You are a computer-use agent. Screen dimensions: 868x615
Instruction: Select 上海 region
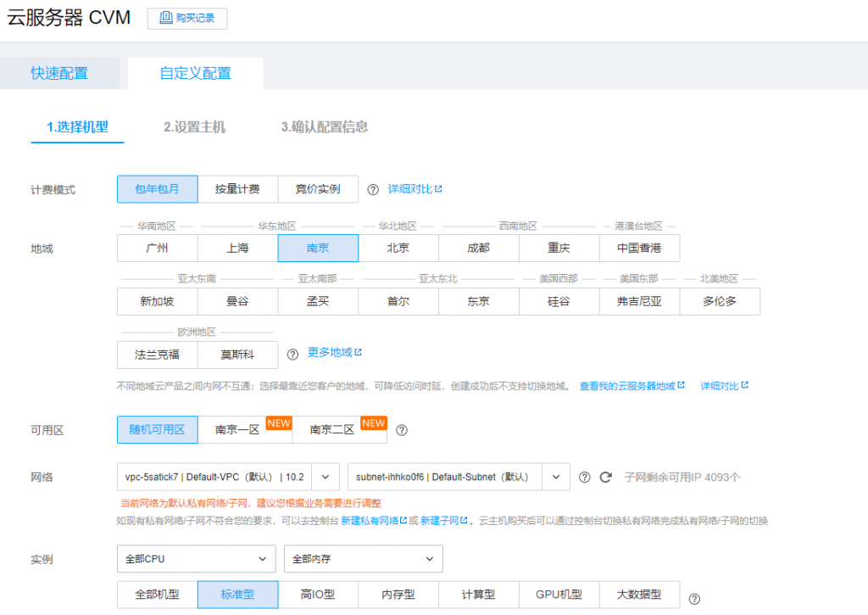[x=237, y=249]
